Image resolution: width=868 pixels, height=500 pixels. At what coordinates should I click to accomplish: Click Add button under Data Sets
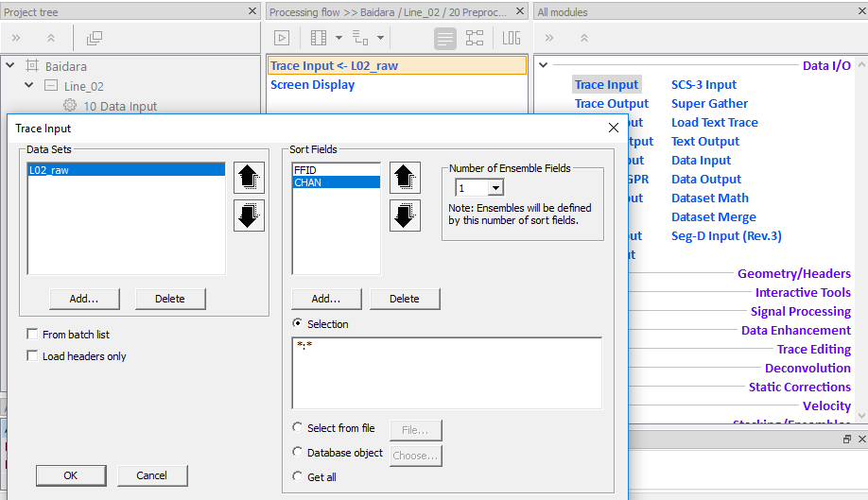point(84,299)
